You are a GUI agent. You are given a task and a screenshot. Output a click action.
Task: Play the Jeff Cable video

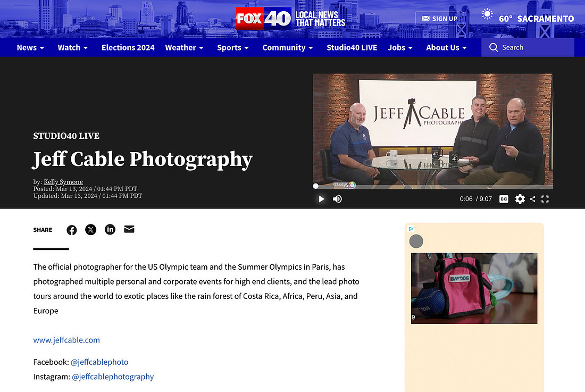(321, 199)
